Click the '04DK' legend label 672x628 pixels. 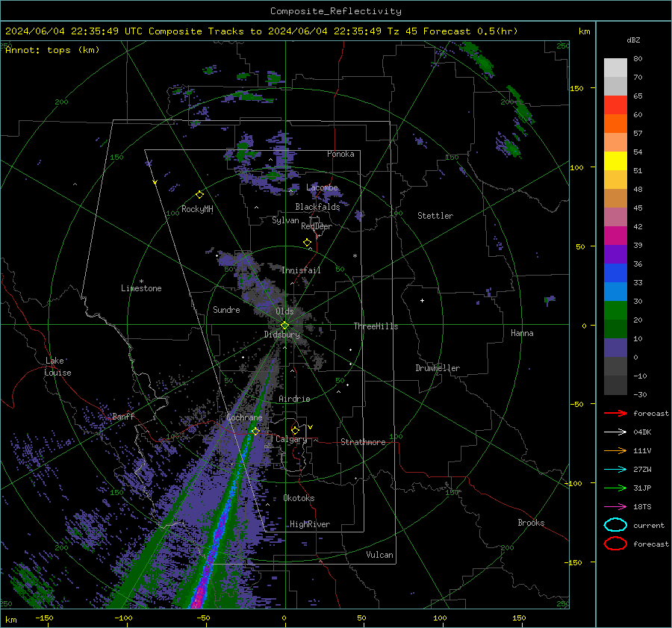642,432
